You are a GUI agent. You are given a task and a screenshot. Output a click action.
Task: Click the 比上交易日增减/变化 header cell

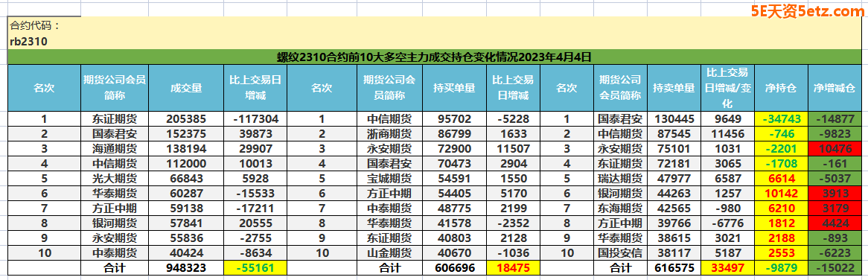pos(728,88)
